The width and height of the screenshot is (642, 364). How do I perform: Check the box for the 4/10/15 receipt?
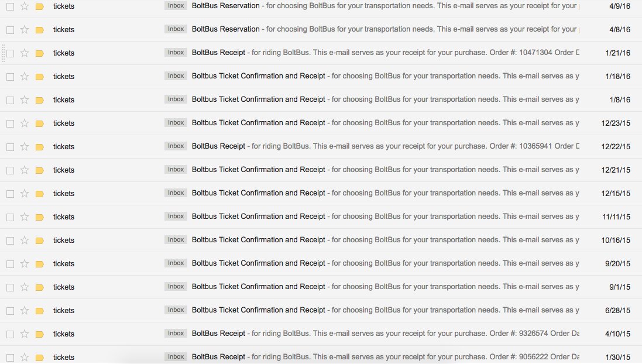coord(10,334)
